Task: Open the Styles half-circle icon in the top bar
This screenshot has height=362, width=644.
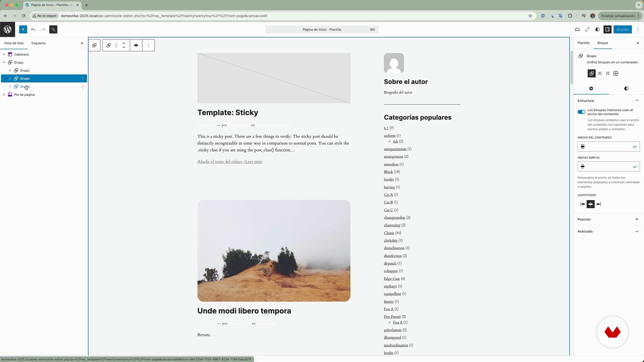Action: [597, 29]
